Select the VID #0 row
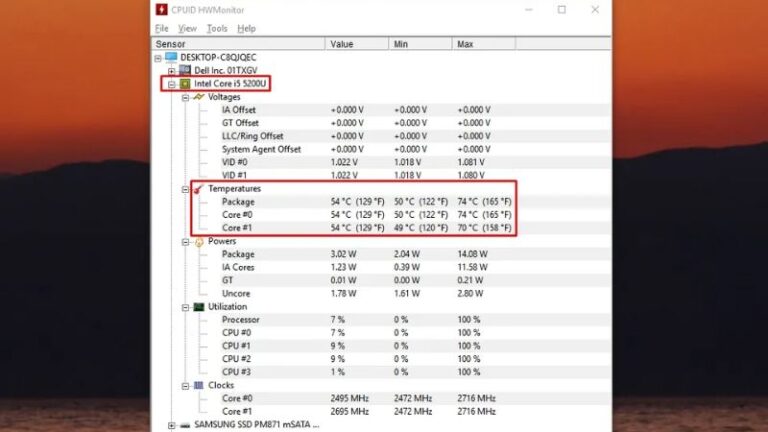 point(382,162)
